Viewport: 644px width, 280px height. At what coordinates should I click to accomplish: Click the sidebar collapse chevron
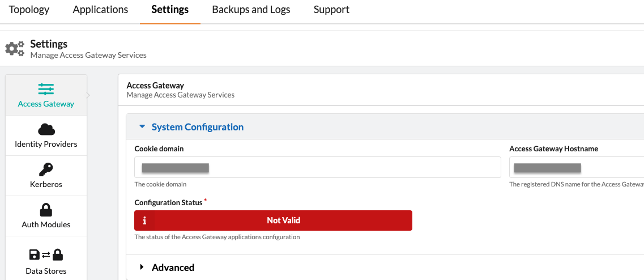[x=88, y=95]
